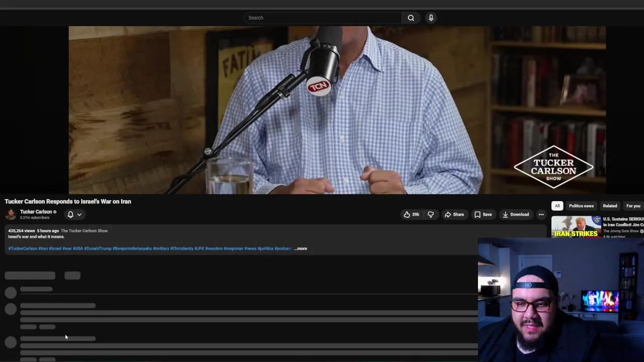Open notification bell dropdown for Tucker Carlson
Screen dimensions: 644x362
pyautogui.click(x=74, y=214)
